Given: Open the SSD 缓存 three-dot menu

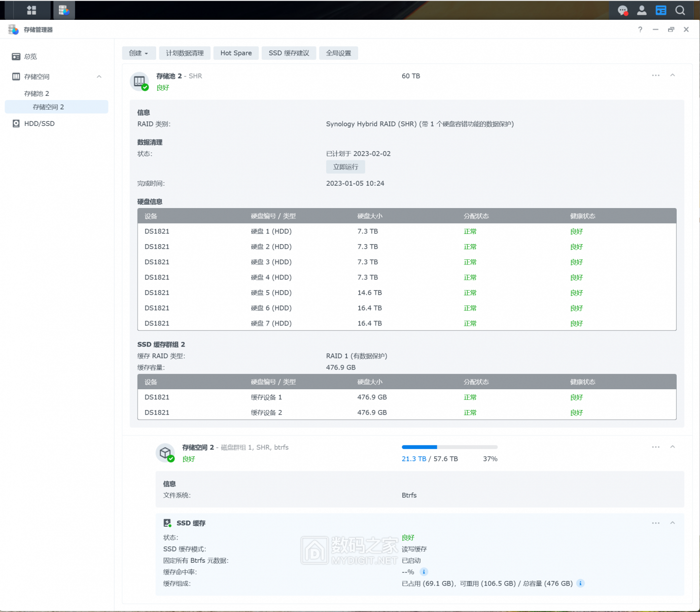Looking at the screenshot, I should 656,523.
